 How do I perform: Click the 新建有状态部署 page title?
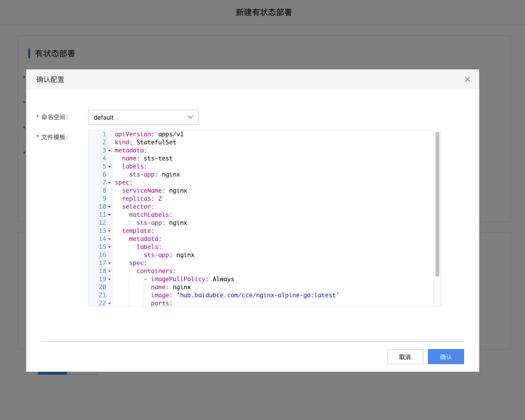point(264,13)
